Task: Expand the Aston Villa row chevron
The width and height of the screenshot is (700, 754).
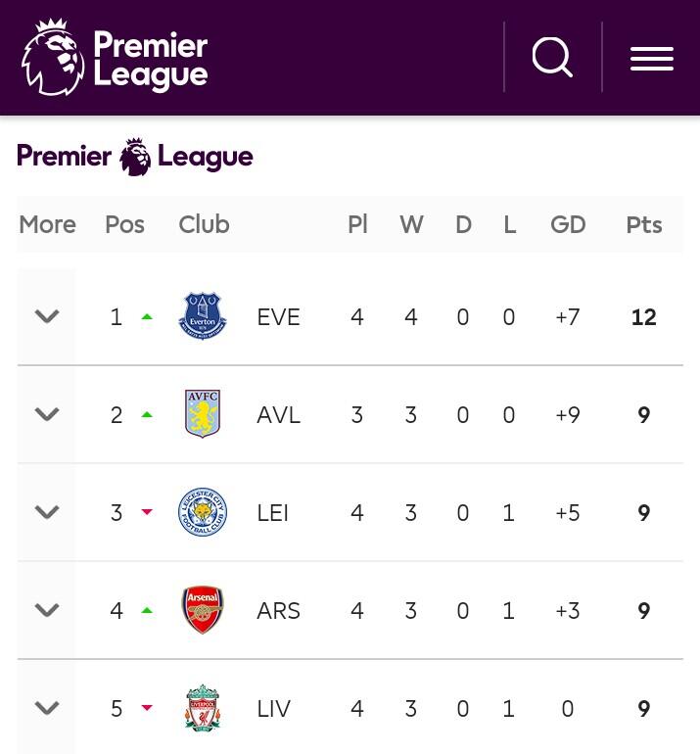Action: (47, 414)
